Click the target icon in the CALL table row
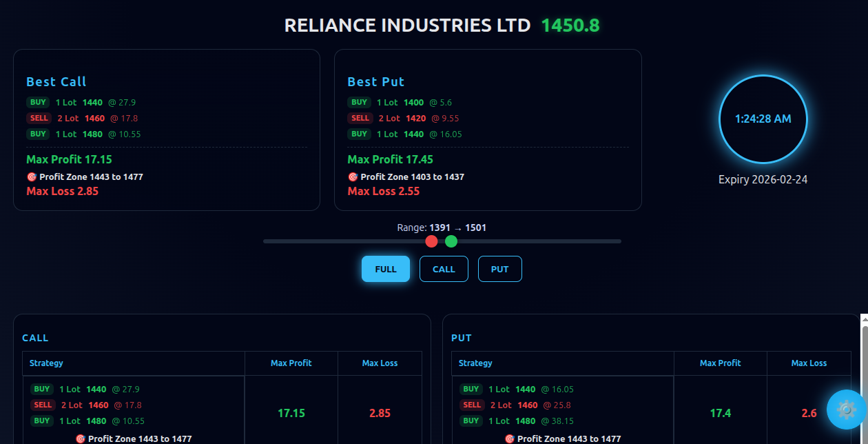This screenshot has height=444, width=868. coord(80,438)
